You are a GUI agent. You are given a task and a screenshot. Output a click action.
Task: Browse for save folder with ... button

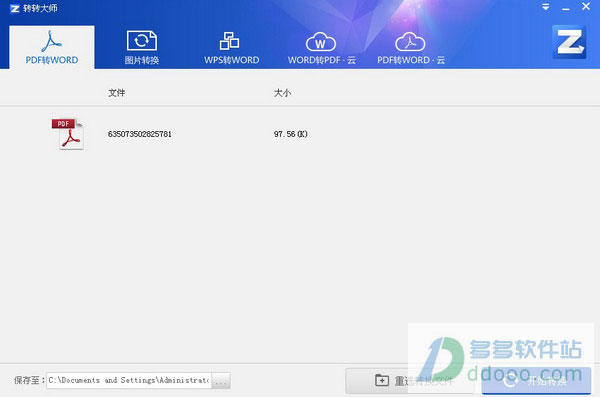(221, 381)
